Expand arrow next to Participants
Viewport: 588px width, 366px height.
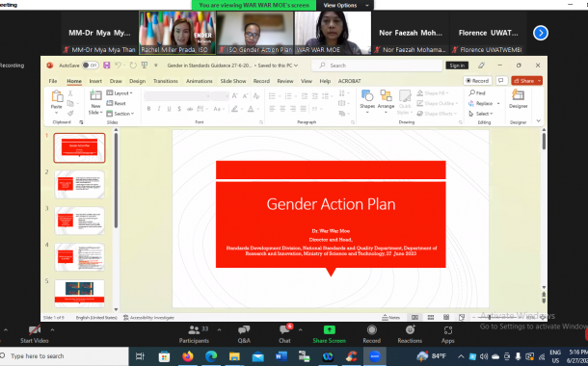click(219, 329)
